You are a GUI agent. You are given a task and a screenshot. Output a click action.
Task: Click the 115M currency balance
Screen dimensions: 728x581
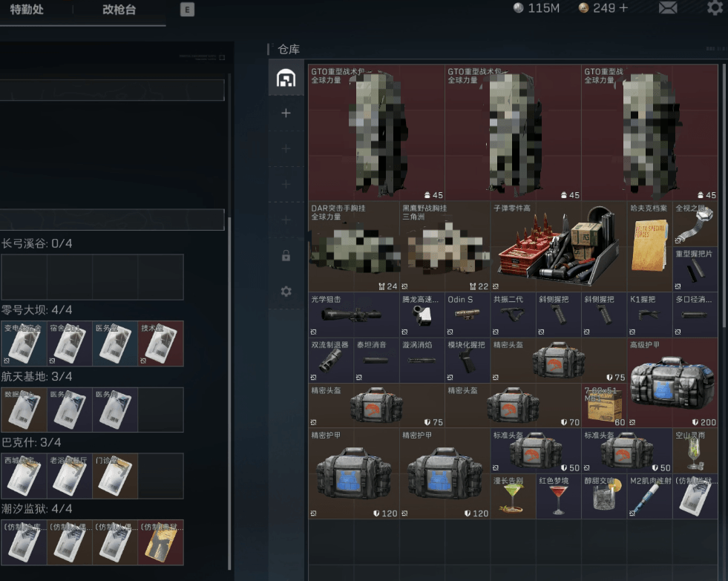537,8
